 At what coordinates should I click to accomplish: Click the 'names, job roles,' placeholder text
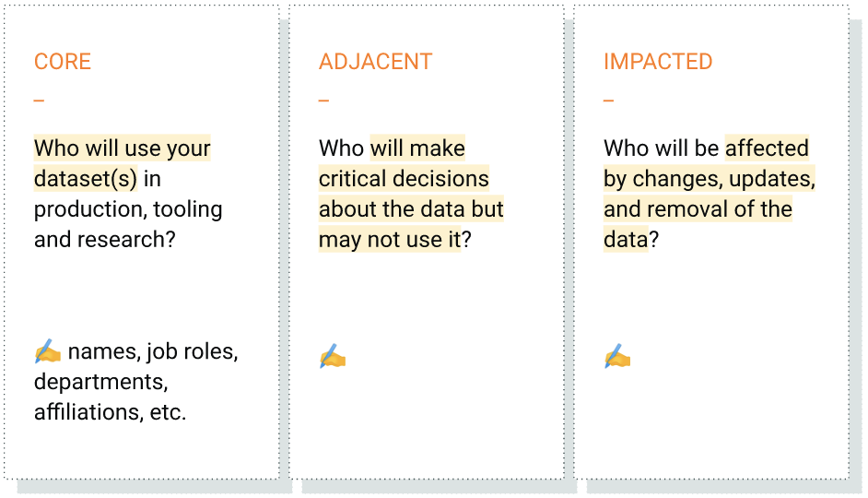[x=153, y=351]
